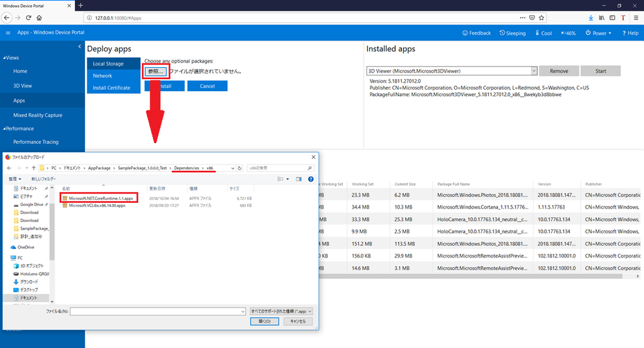
Task: Open the page actions three-dots menu in the address bar
Action: coord(523,18)
